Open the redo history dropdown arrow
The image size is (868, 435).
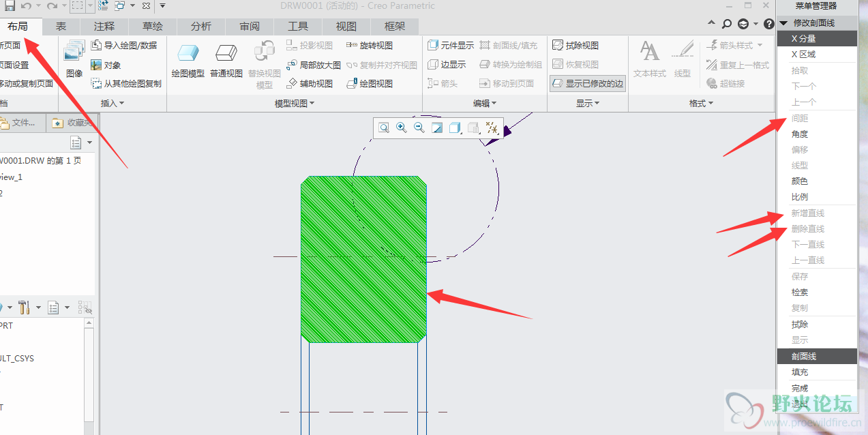click(63, 5)
